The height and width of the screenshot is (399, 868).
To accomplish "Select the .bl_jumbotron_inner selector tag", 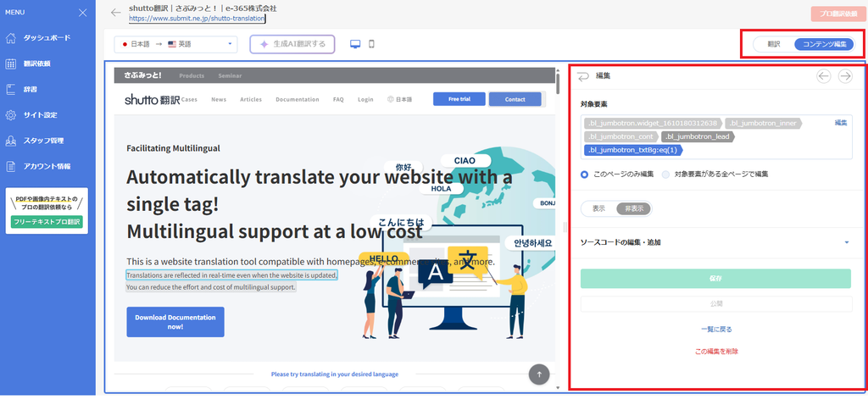I will click(764, 123).
